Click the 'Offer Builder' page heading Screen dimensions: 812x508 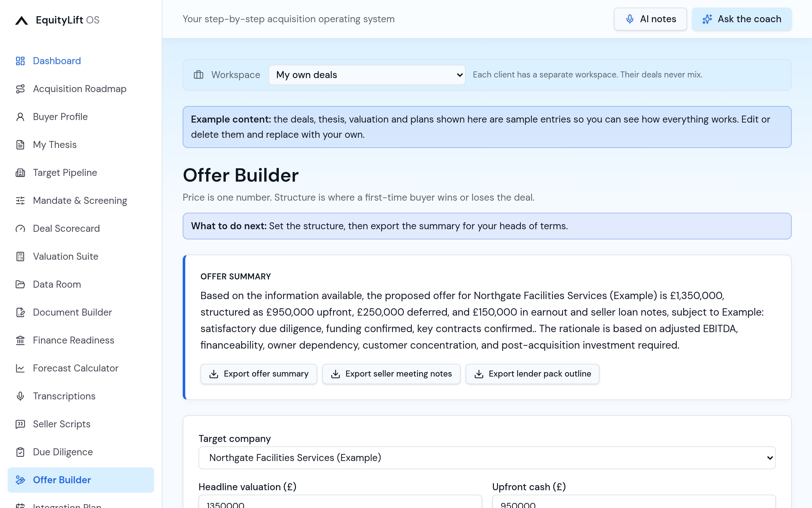240,175
